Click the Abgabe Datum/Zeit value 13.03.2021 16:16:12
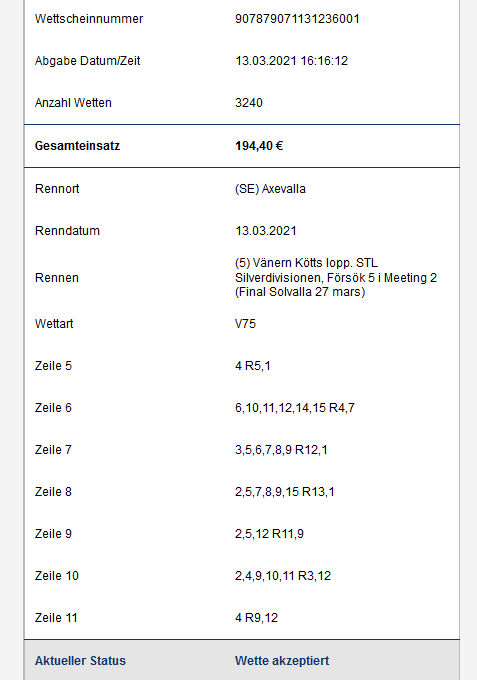 (291, 61)
